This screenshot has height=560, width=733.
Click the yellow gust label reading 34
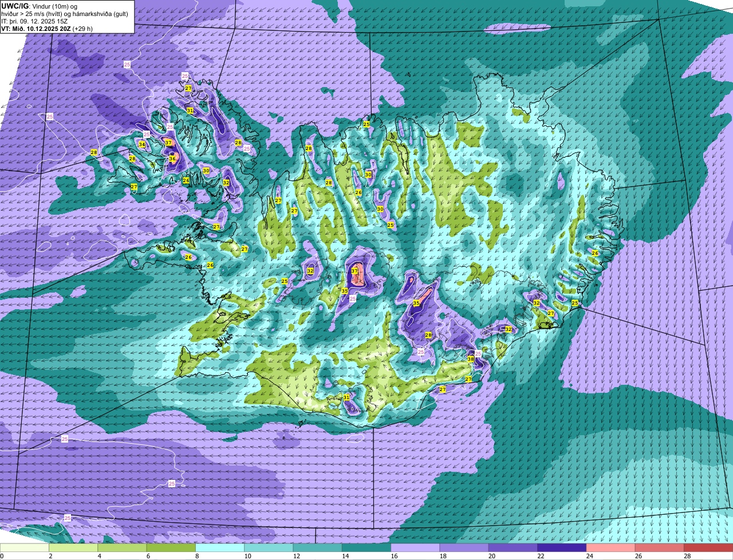141,144
